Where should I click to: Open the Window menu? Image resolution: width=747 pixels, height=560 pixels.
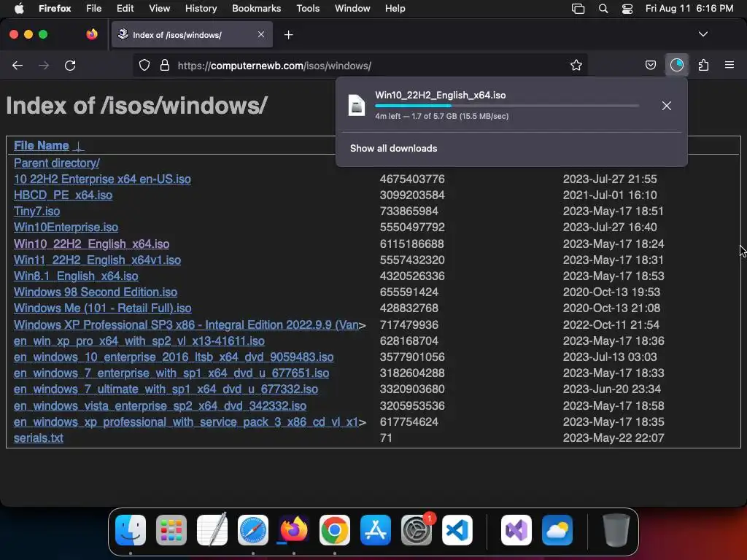(352, 8)
